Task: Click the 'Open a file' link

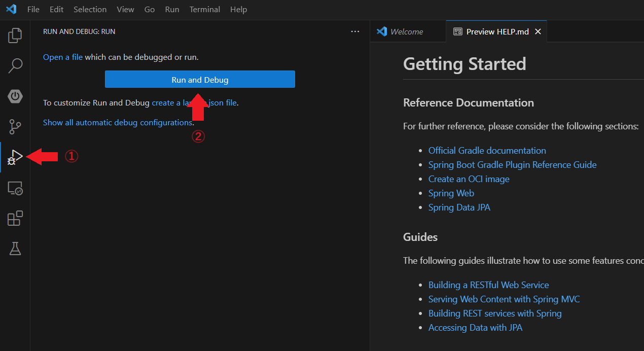Action: tap(62, 57)
